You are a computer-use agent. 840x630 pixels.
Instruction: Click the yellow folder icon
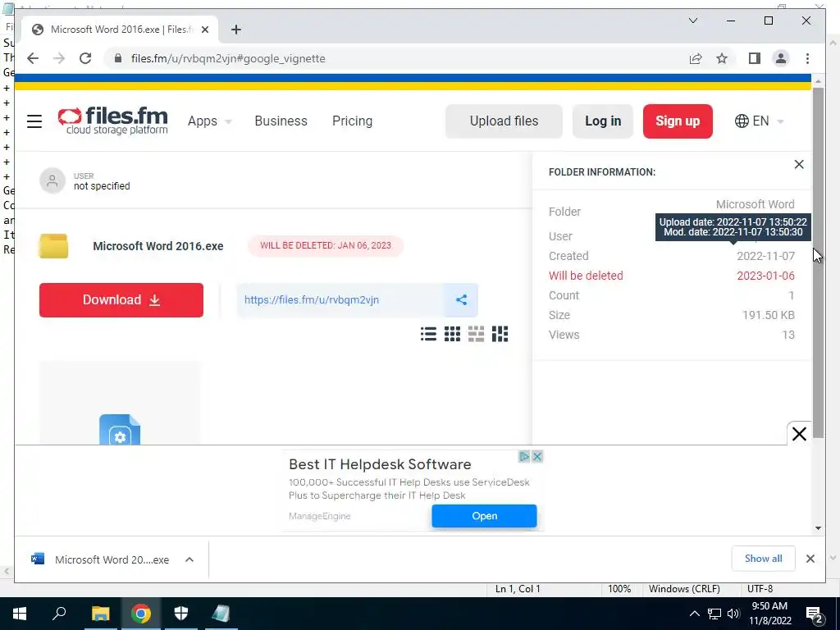(53, 246)
